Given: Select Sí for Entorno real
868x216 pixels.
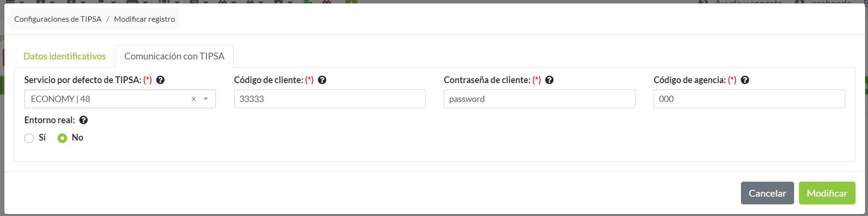Looking at the screenshot, I should tap(29, 138).
